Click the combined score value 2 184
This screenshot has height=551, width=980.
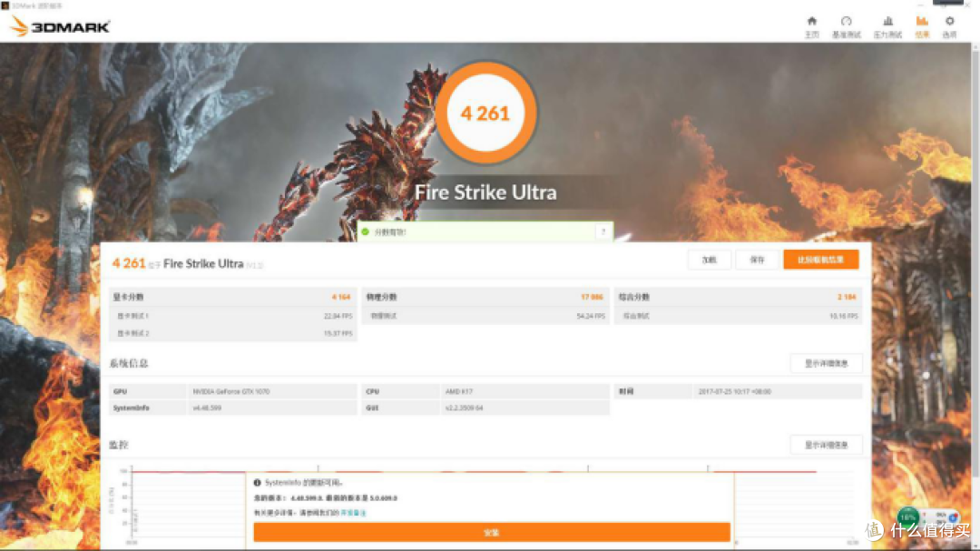click(847, 297)
